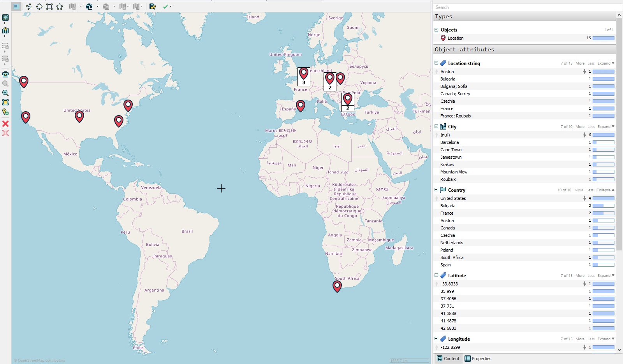Click More link in the City section
Image resolution: width=623 pixels, height=364 pixels.
point(580,127)
